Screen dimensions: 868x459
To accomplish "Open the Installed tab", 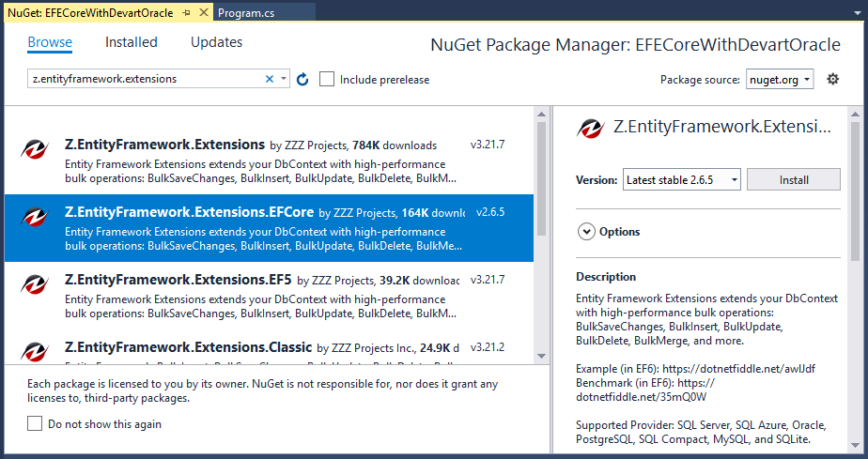I will coord(132,42).
